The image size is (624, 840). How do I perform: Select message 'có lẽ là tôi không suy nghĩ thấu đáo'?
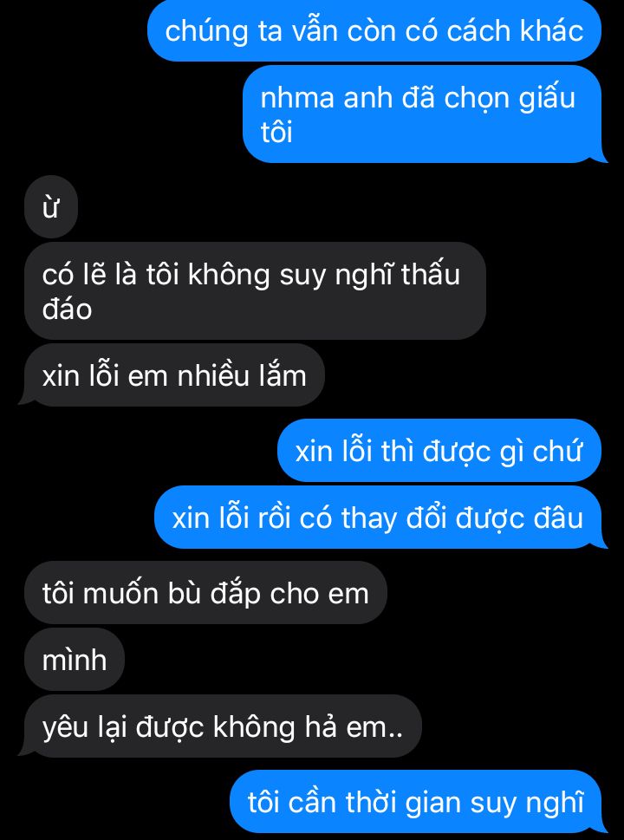(255, 291)
